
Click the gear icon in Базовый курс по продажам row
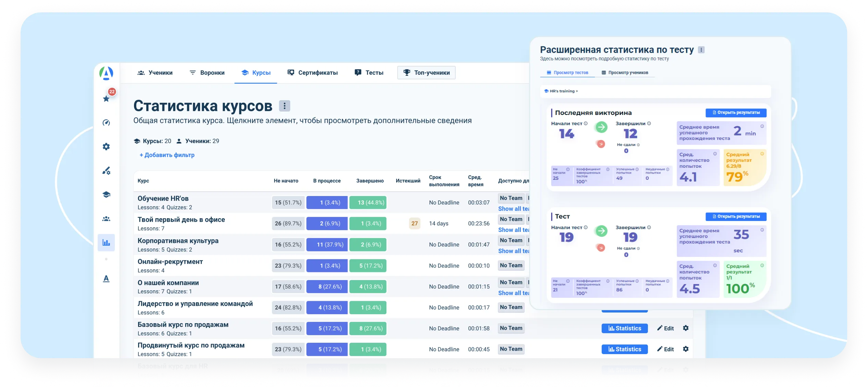tap(685, 328)
